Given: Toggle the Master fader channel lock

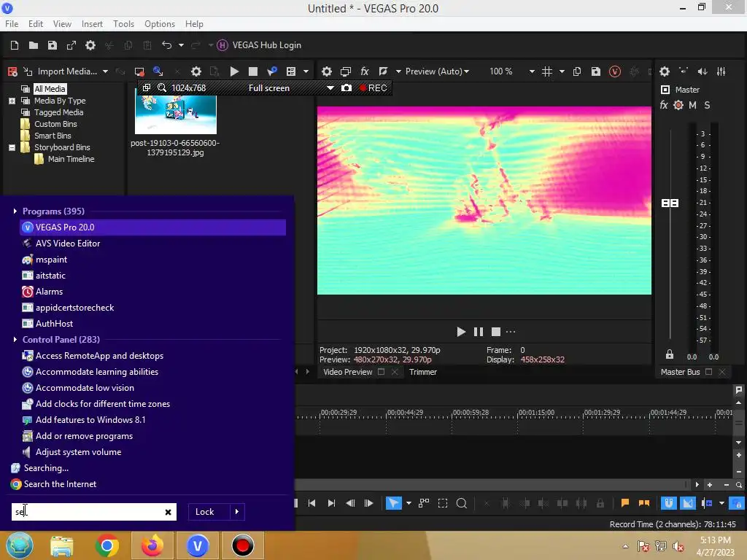Looking at the screenshot, I should pos(670,354).
